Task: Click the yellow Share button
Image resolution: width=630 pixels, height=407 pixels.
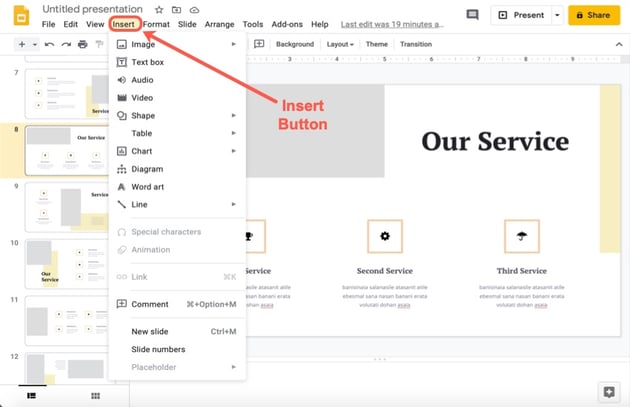Action: click(594, 15)
